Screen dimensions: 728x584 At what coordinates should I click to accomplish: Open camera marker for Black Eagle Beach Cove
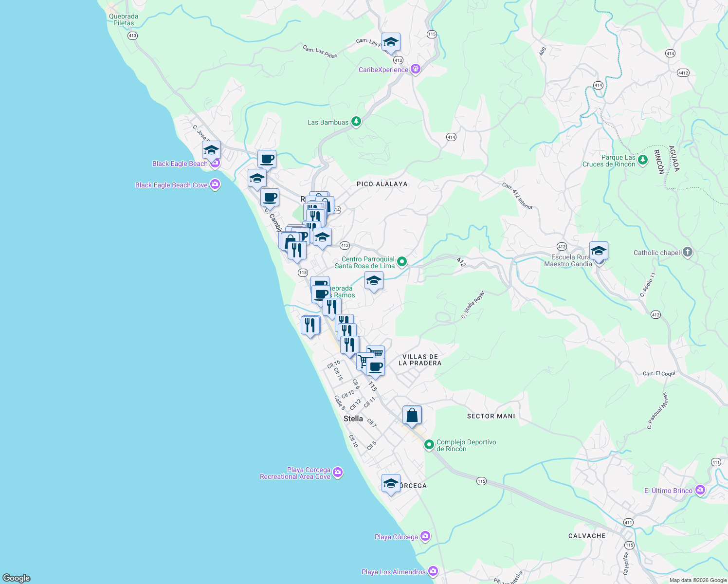click(215, 185)
